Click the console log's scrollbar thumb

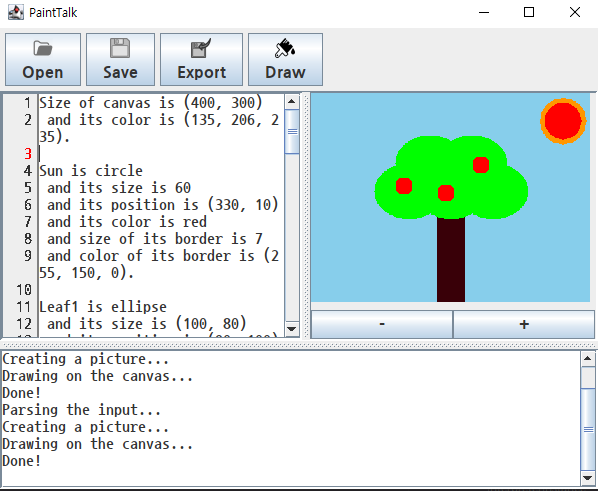pos(588,430)
